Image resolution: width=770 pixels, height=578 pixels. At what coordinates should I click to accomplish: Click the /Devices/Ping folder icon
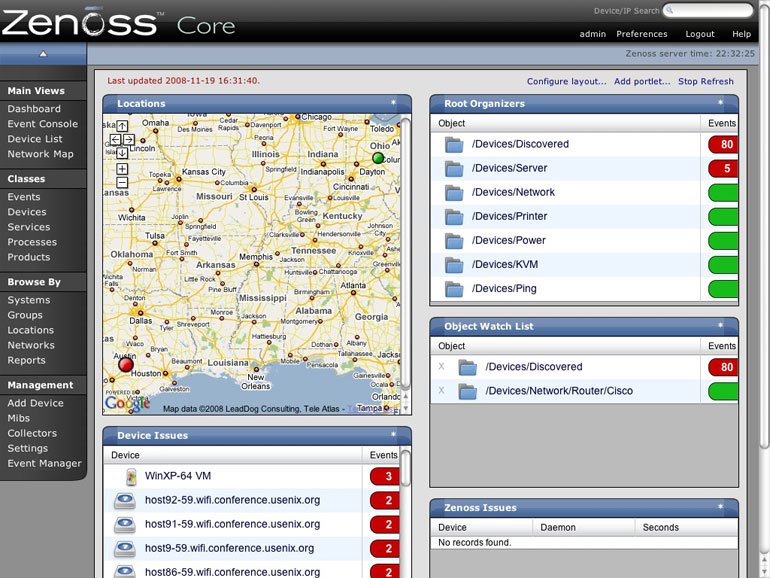(x=454, y=289)
